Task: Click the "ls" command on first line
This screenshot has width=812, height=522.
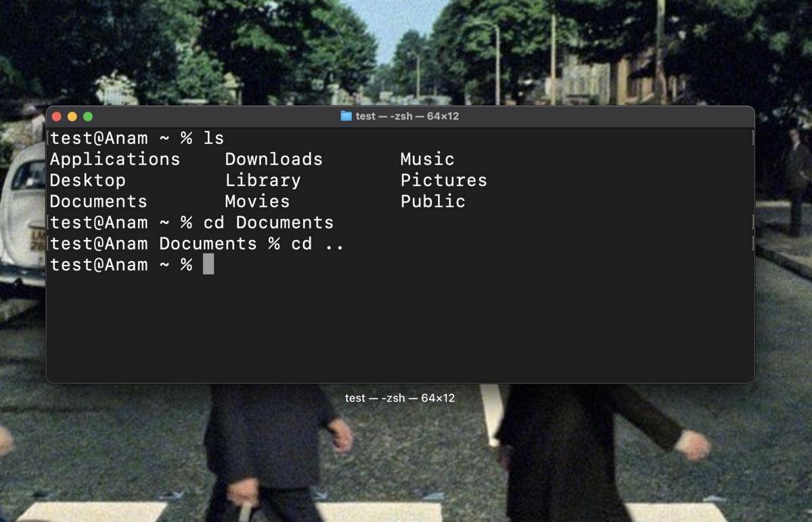Action: click(213, 139)
